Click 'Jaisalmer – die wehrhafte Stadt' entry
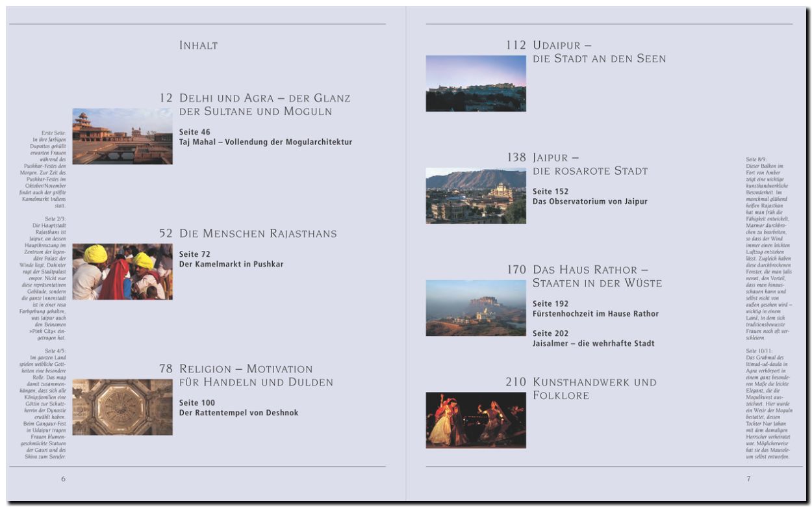The height and width of the screenshot is (507, 812). tap(593, 343)
